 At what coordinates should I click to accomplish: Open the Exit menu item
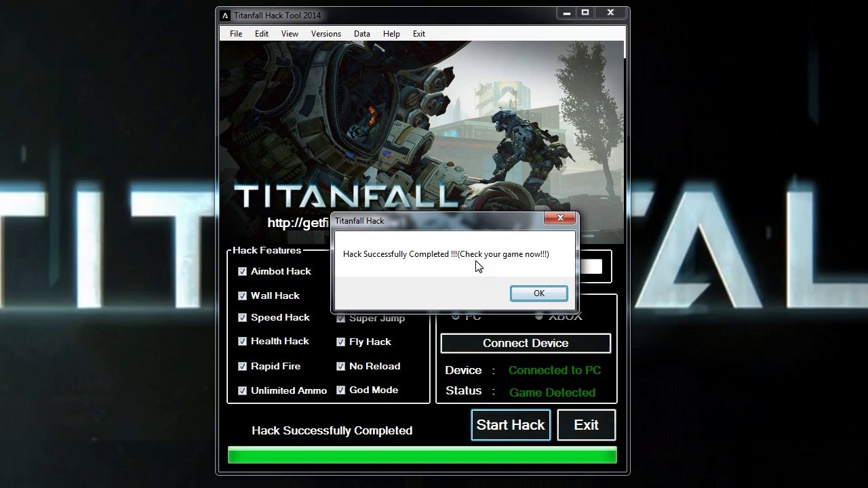coord(419,34)
